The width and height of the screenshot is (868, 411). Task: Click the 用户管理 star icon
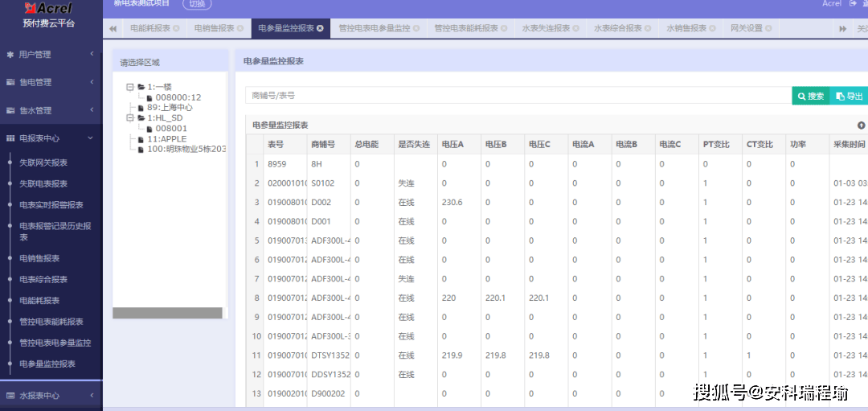coord(10,54)
